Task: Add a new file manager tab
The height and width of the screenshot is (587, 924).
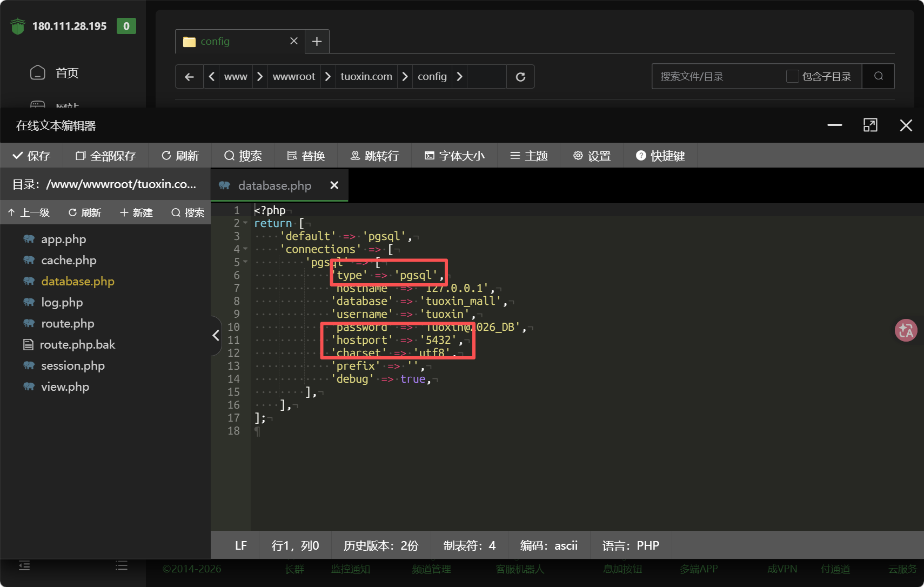Action: pos(317,41)
